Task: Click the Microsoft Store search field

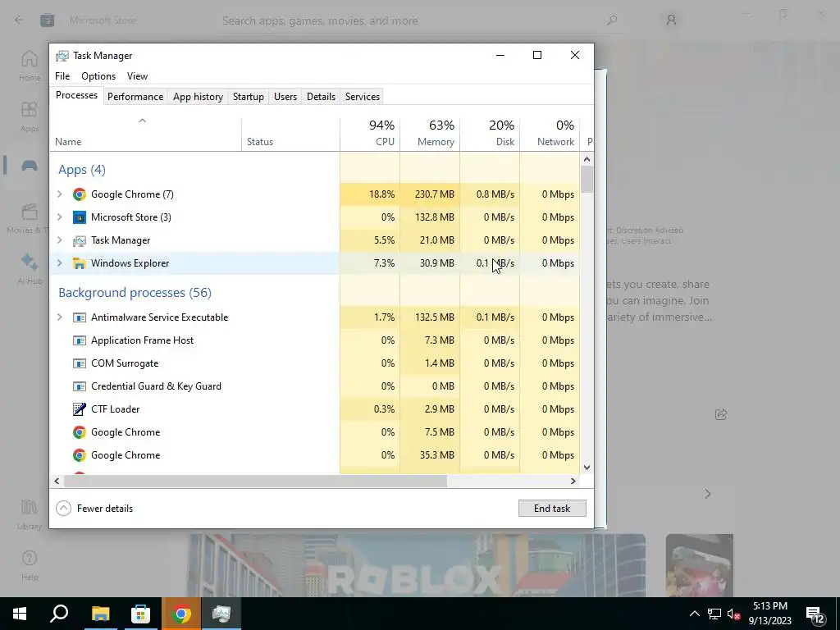Action: [x=421, y=21]
